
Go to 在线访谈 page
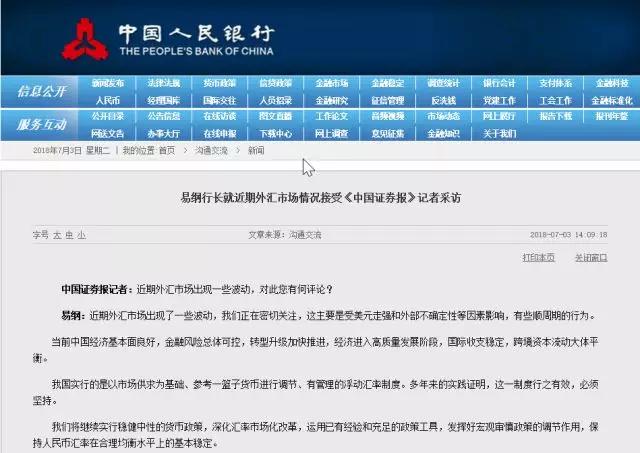pos(220,116)
